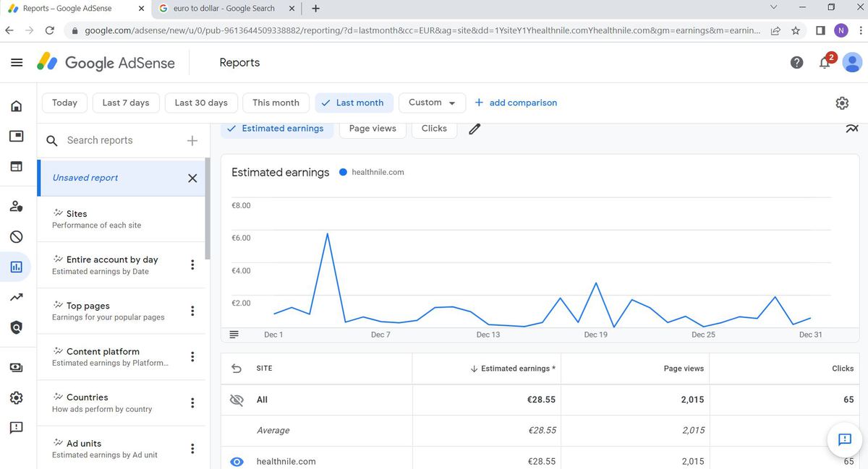This screenshot has height=469, width=868.
Task: Enable the Clicks metric chip
Action: coord(434,129)
